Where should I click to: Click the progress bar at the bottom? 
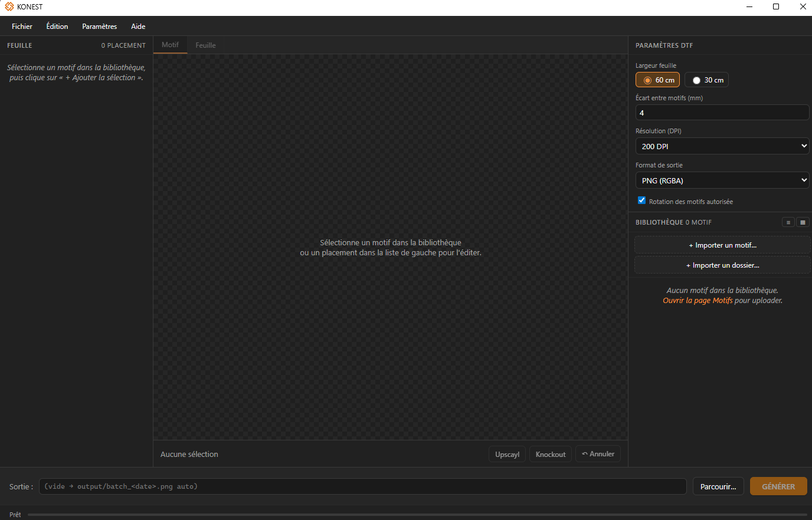pos(417,515)
